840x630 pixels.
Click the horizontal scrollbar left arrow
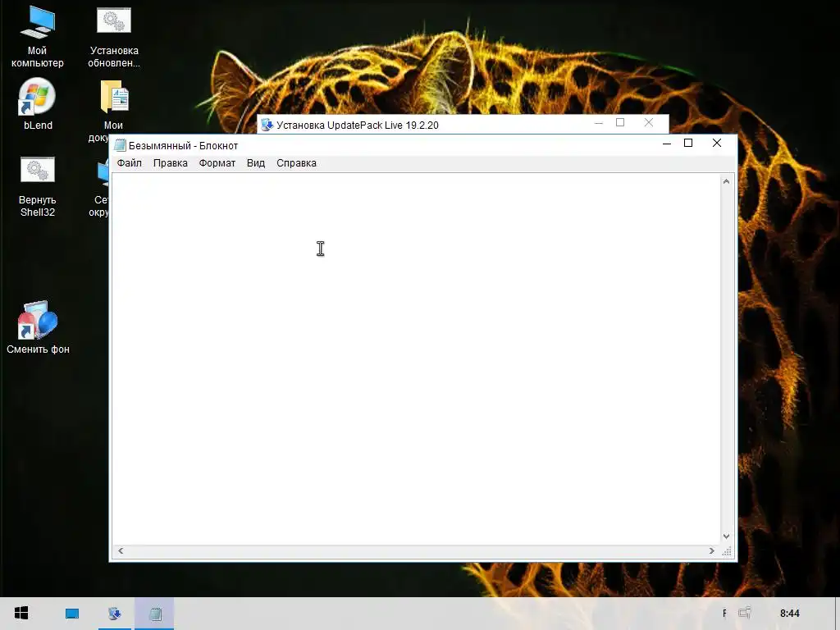point(121,550)
